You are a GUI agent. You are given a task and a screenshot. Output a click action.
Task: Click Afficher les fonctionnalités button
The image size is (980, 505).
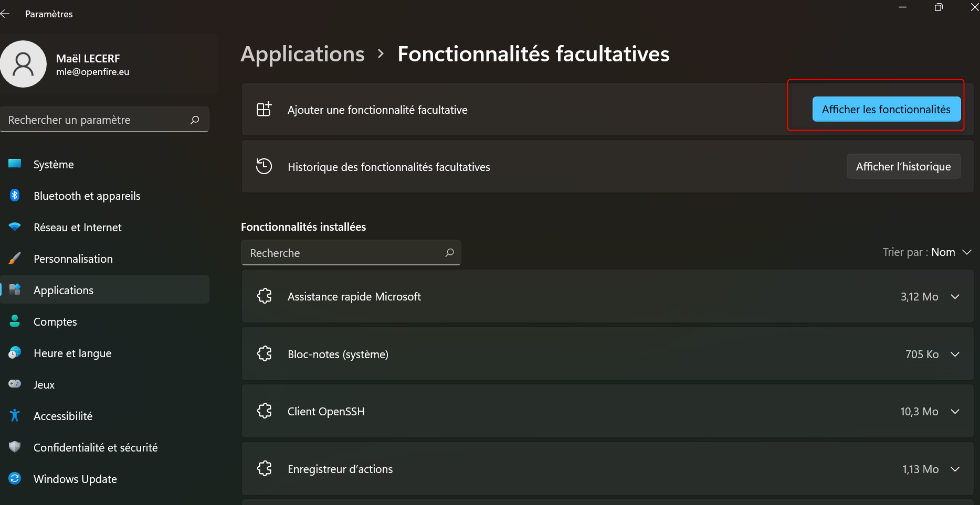point(887,109)
